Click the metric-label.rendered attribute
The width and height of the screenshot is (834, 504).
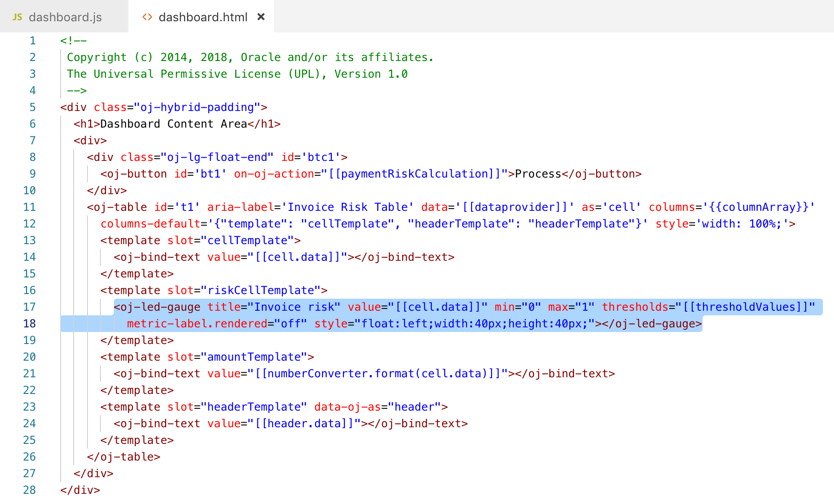coord(197,324)
